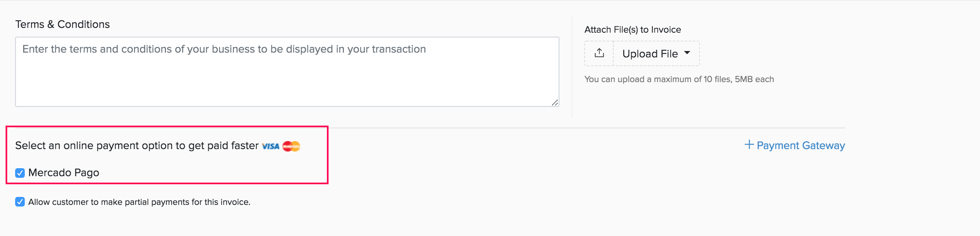Viewport: 980px width, 236px height.
Task: Click the textarea resize handle
Action: click(x=555, y=103)
